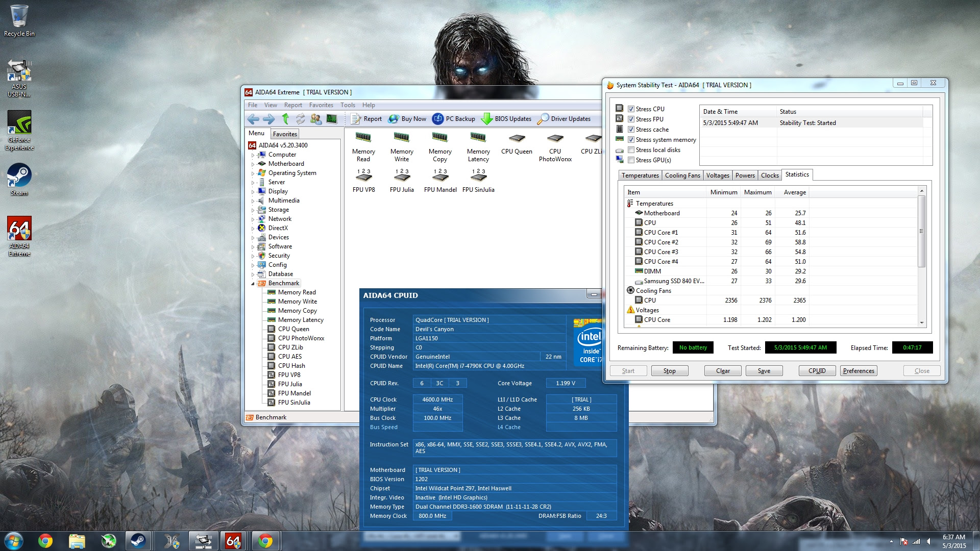Open the Memory Latency benchmark icon

click(478, 147)
